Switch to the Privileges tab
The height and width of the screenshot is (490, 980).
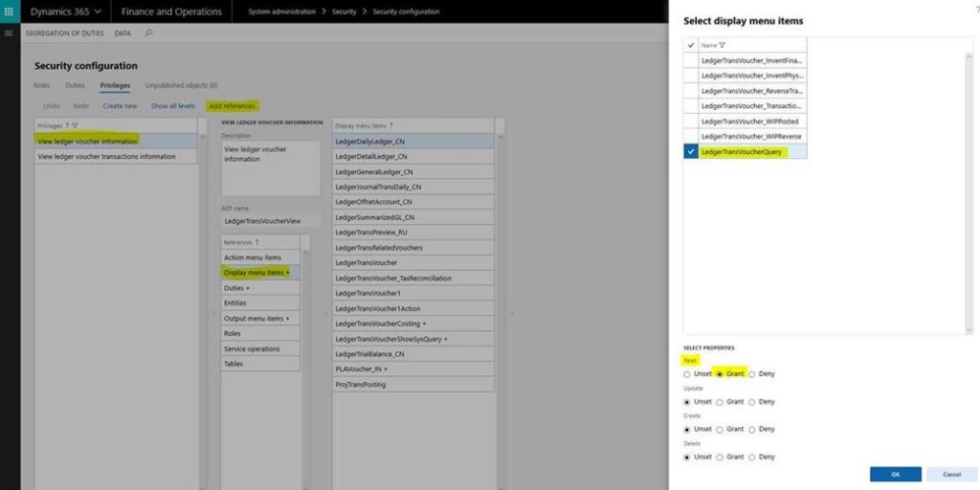(x=115, y=85)
